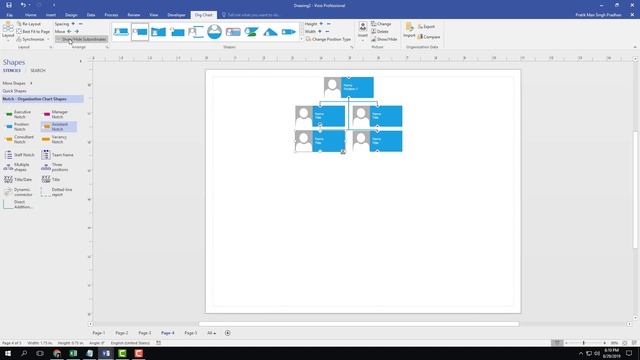Image resolution: width=640 pixels, height=360 pixels.
Task: Open the Synchronize dropdown
Action: (33, 39)
